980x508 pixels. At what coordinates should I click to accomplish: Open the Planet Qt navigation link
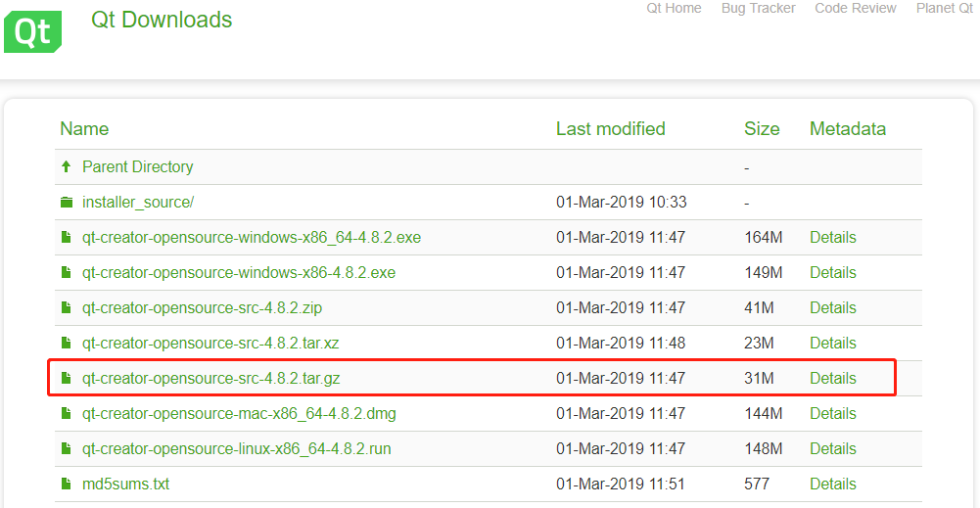tap(945, 8)
